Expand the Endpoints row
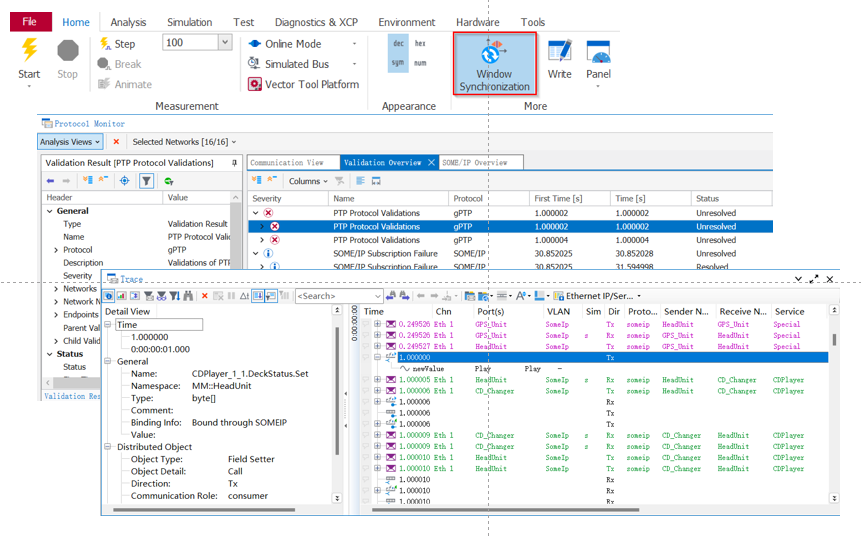This screenshot has height=536, width=861. click(x=56, y=315)
